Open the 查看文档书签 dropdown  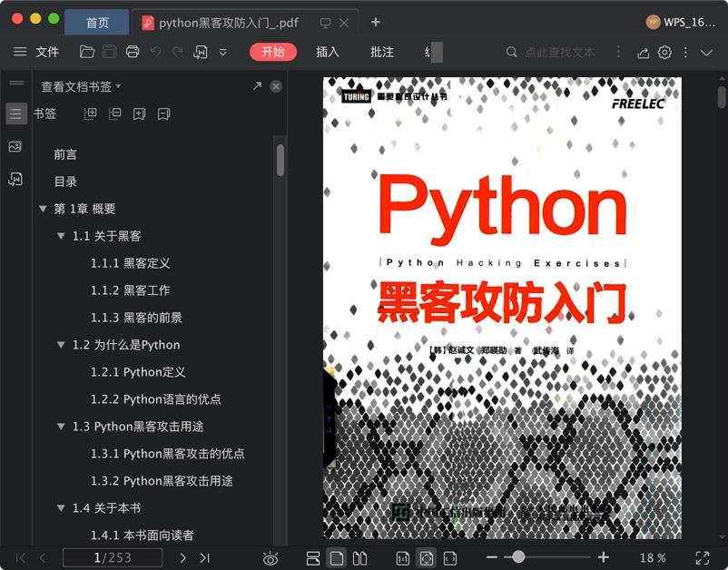tap(81, 87)
